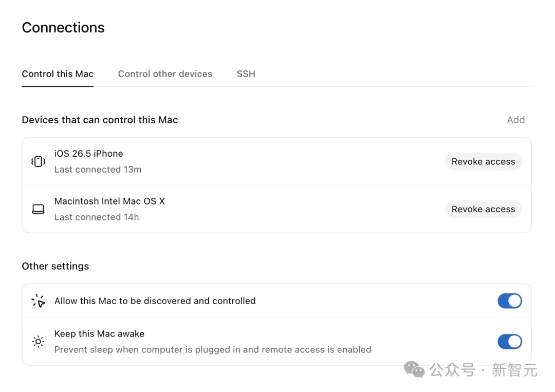Click the cursor-click discovery icon
Viewport: 555px width, 392px height.
(38, 301)
